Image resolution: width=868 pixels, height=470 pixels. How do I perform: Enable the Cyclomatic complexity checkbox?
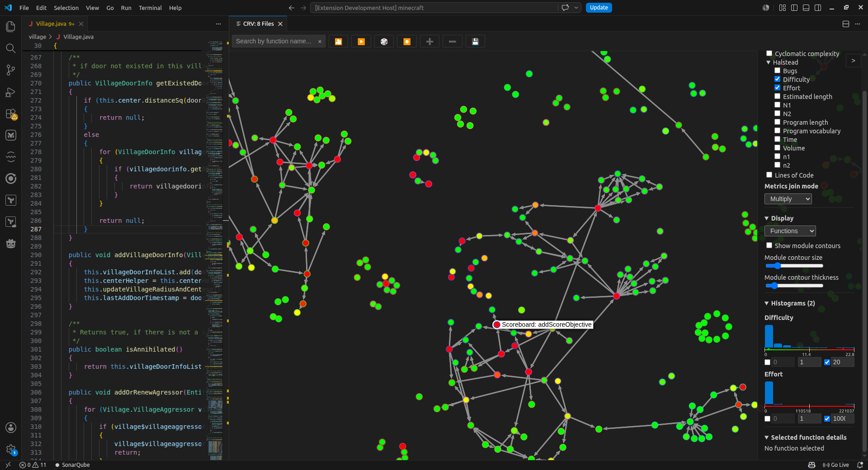pyautogui.click(x=769, y=53)
